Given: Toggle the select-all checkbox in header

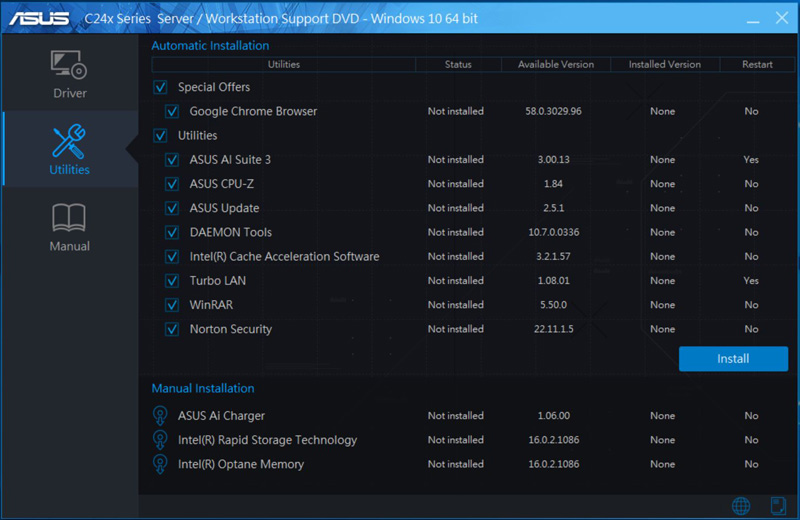Looking at the screenshot, I should click(x=160, y=65).
